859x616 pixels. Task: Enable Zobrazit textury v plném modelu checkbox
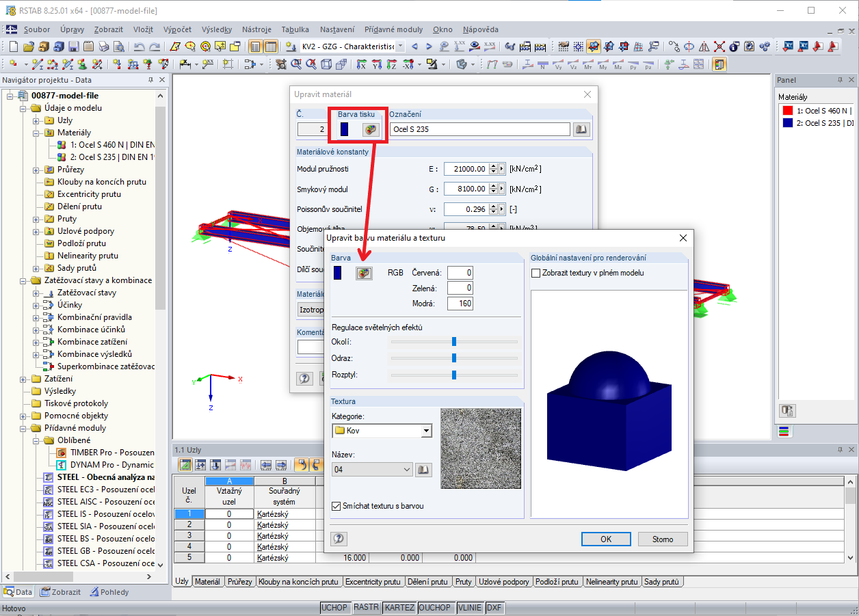536,273
